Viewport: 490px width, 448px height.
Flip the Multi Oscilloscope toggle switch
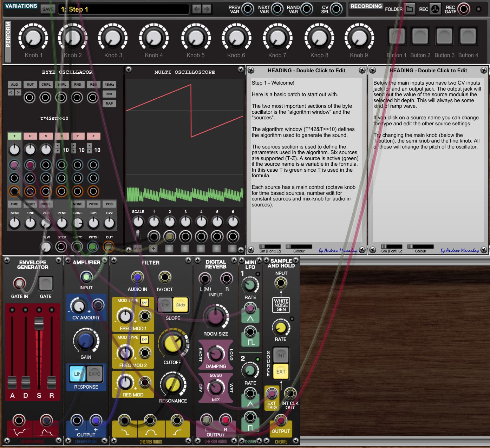(138, 236)
